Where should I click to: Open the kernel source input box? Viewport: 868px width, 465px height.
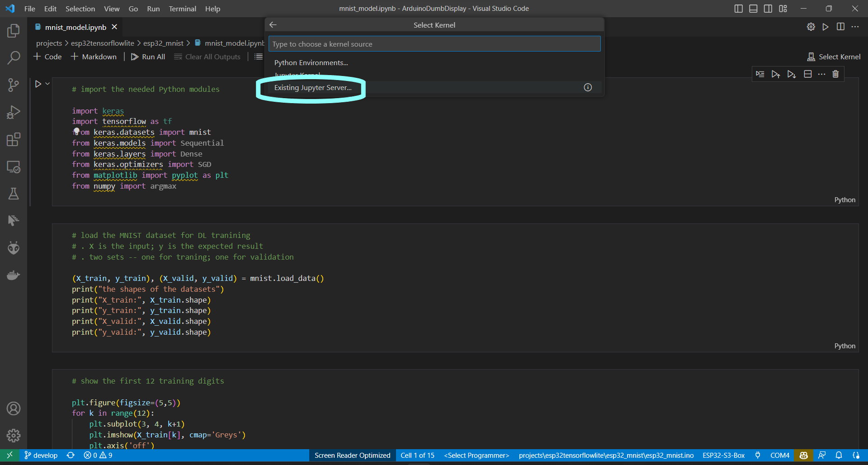434,43
